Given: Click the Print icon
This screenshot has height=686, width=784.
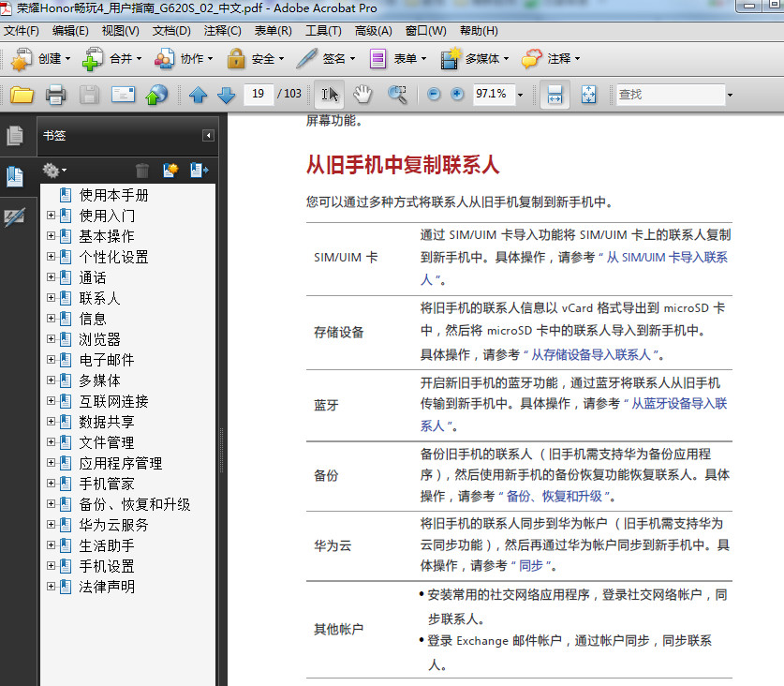Looking at the screenshot, I should click(53, 94).
